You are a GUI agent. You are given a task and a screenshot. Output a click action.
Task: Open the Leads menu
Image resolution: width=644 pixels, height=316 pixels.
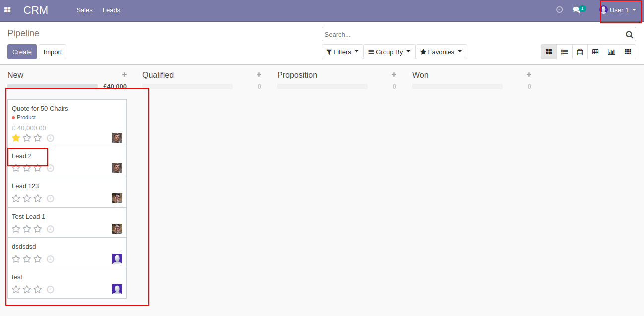111,10
